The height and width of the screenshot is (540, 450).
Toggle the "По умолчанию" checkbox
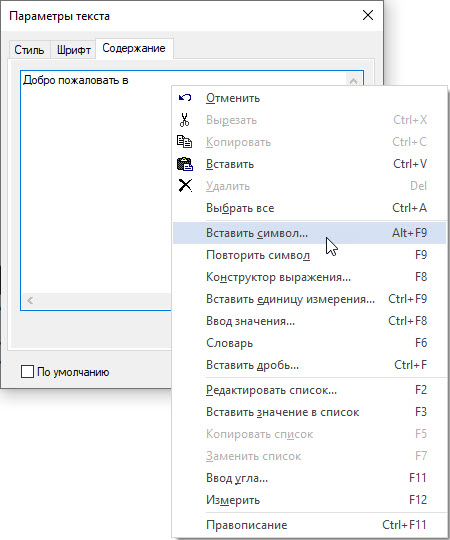[x=27, y=372]
